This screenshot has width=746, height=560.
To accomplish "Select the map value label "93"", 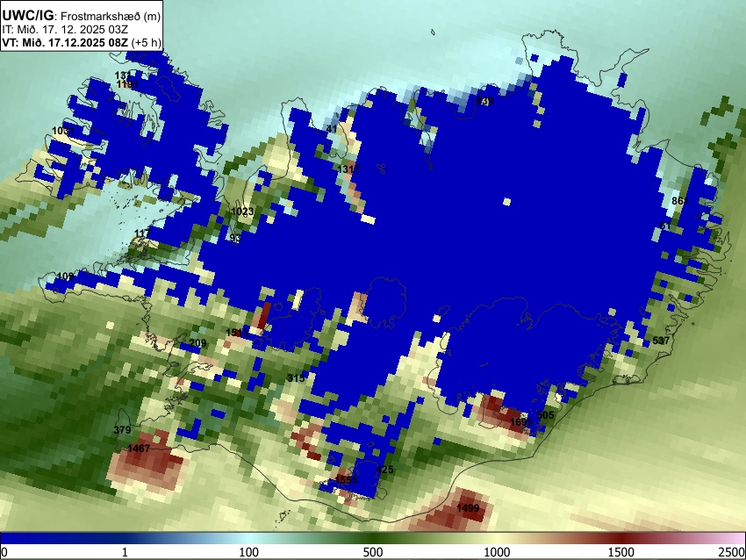I will click(x=235, y=238).
